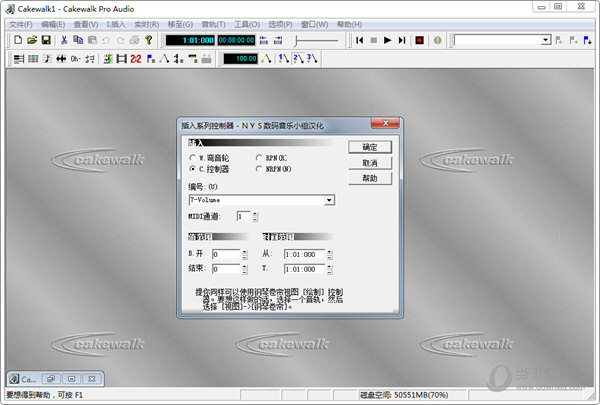Click the yellow metronome icon beside tempo
This screenshot has height=405, width=600.
(266, 59)
